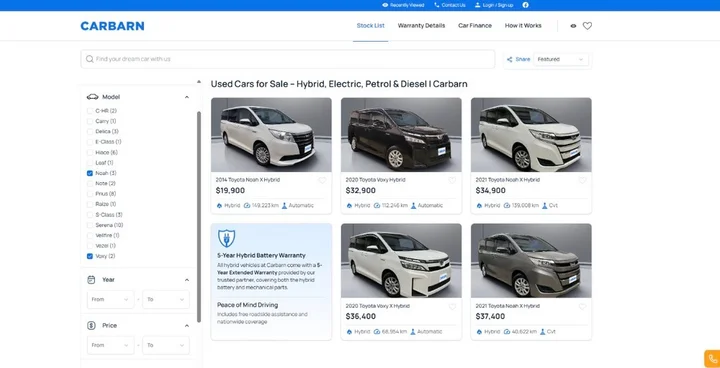Viewport: 720px width, 368px height.
Task: Open the Price From dropdown
Action: click(111, 345)
